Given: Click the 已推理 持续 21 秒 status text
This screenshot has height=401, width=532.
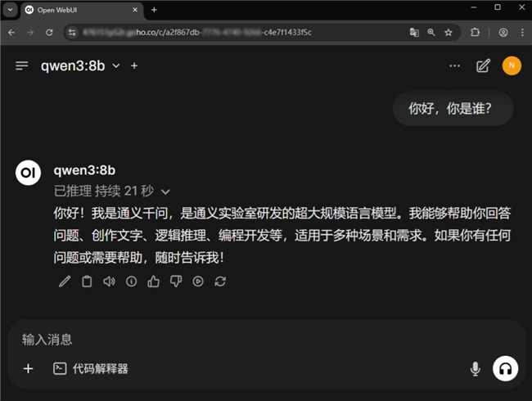Looking at the screenshot, I should (x=104, y=191).
